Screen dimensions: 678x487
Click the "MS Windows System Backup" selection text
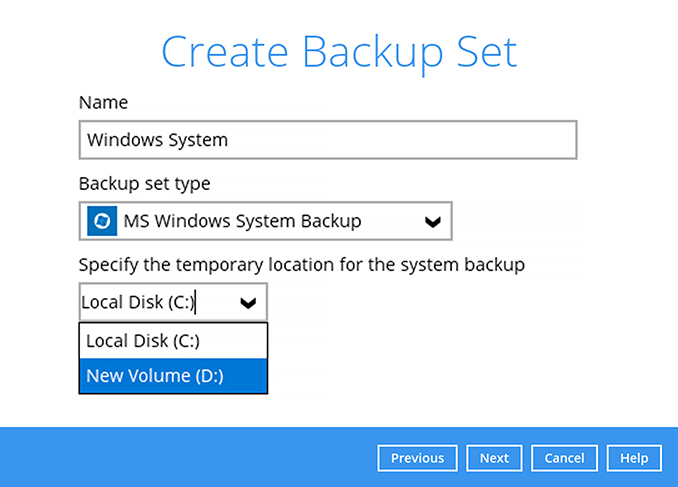point(242,221)
